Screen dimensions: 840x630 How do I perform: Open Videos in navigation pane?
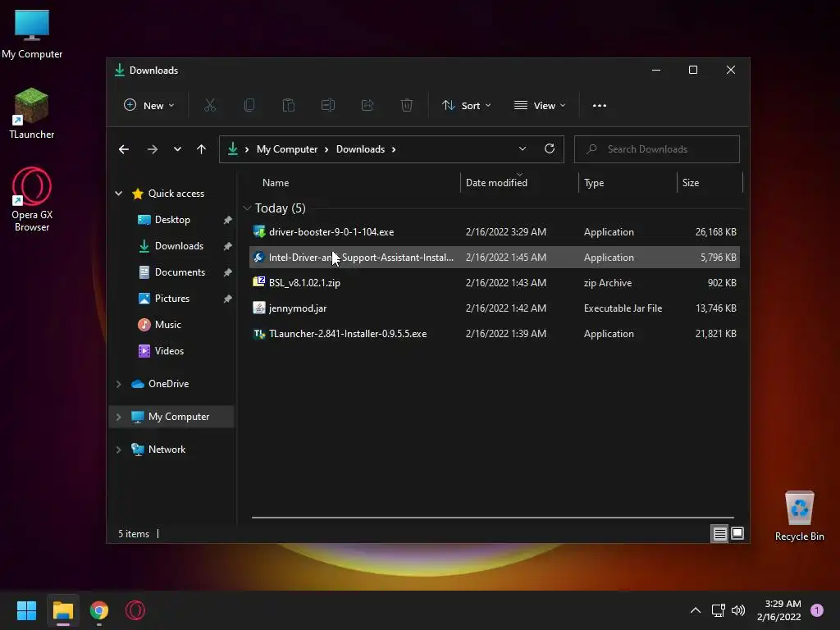tap(169, 351)
